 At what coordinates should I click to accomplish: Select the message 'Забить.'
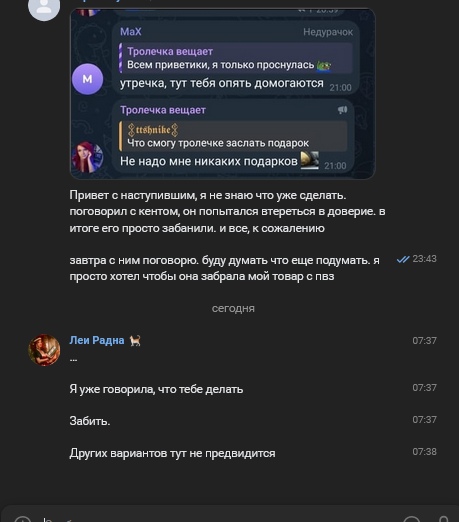(x=90, y=421)
